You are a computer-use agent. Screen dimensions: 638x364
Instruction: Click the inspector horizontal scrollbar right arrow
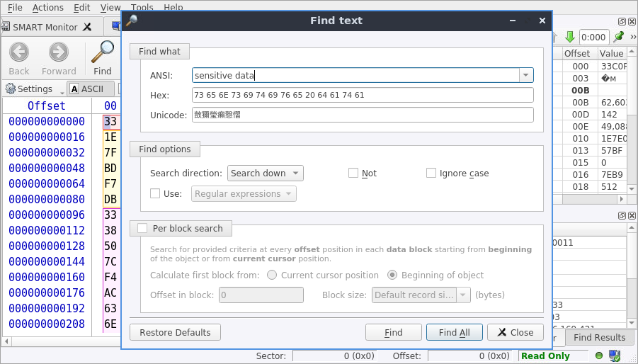pos(621,199)
